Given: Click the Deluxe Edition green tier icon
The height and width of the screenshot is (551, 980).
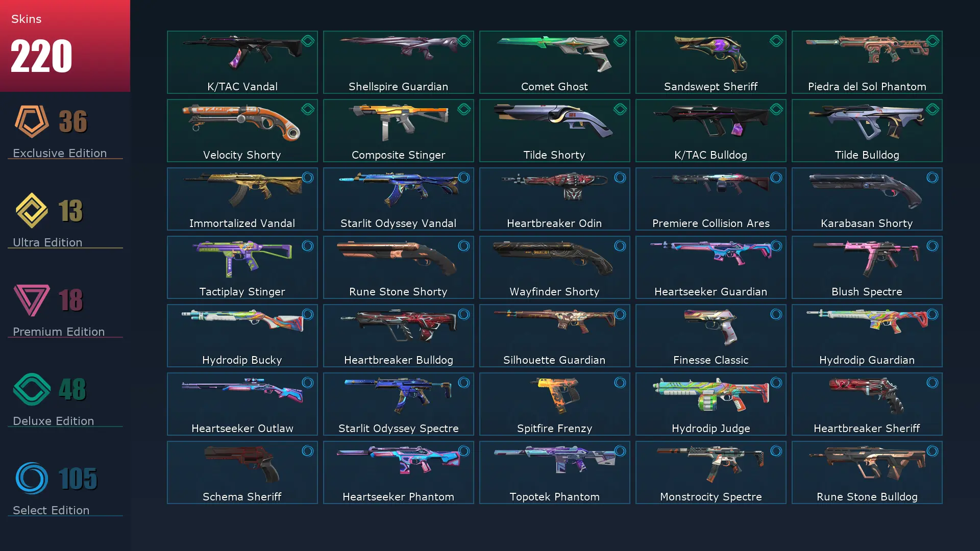Looking at the screenshot, I should (x=32, y=389).
